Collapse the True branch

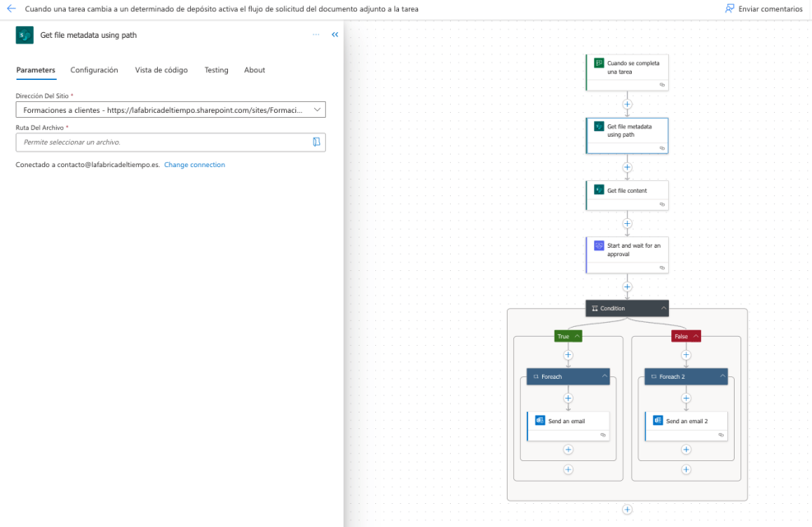(x=577, y=336)
